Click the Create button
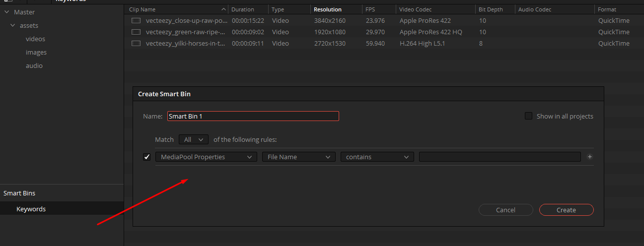644x246 pixels. [x=566, y=210]
